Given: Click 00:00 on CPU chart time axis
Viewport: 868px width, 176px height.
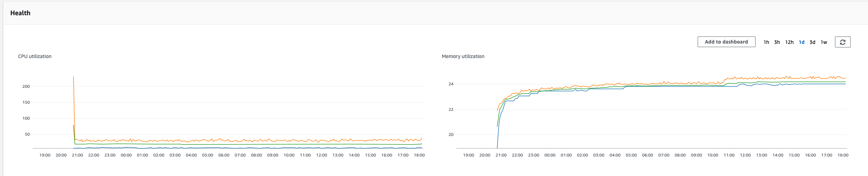Looking at the screenshot, I should pyautogui.click(x=126, y=155).
